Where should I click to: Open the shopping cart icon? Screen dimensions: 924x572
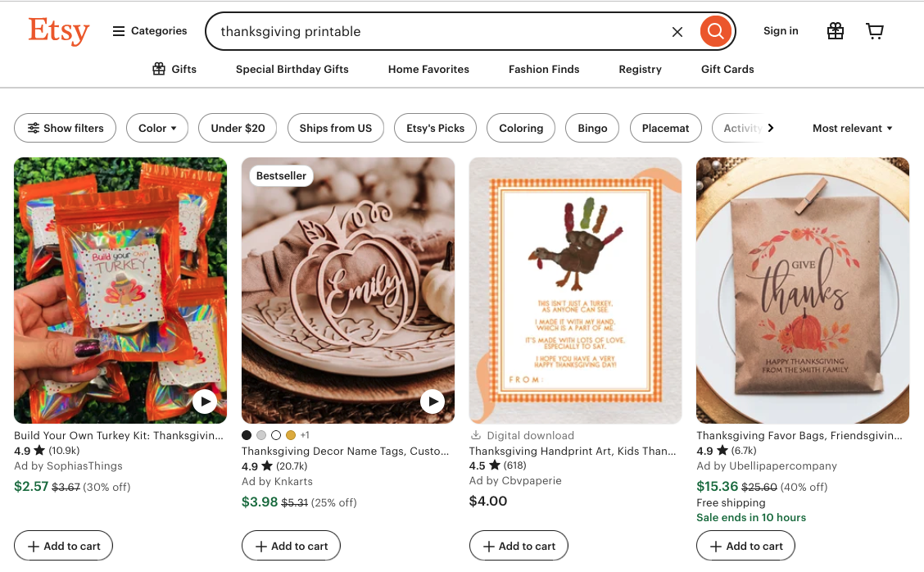click(875, 31)
